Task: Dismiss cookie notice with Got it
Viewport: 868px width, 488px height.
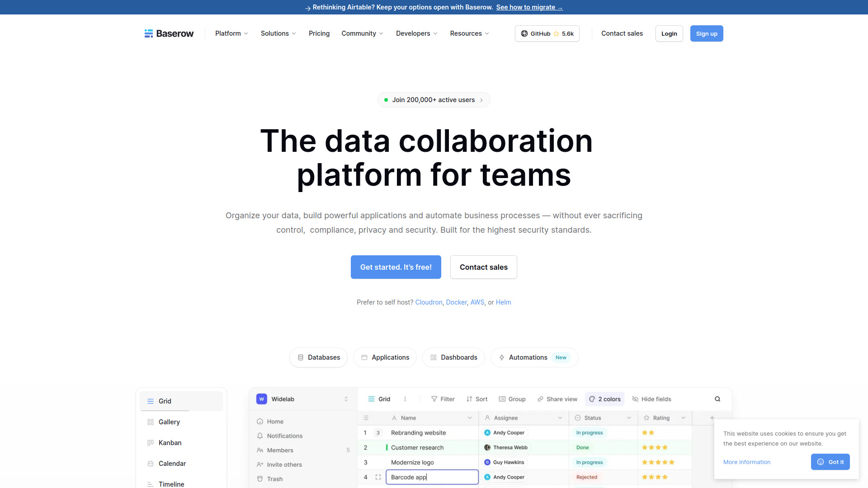Action: [x=830, y=462]
